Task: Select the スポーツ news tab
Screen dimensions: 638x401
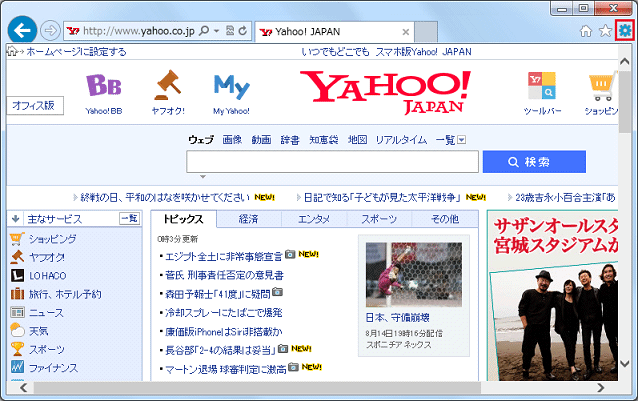Action: point(379,219)
